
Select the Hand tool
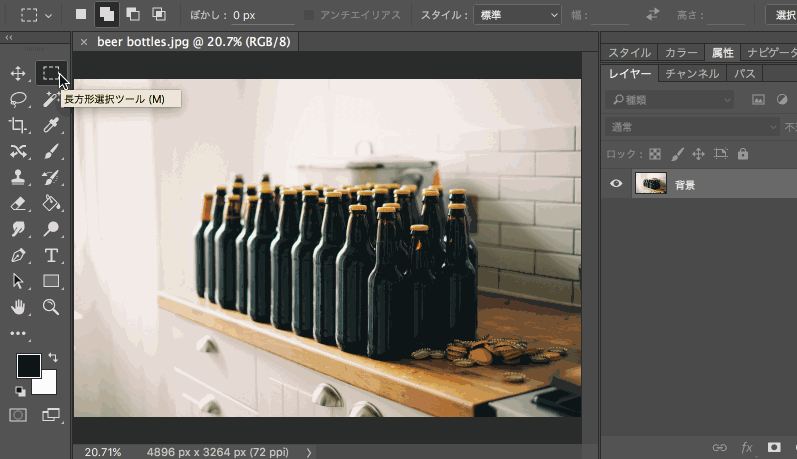point(18,306)
